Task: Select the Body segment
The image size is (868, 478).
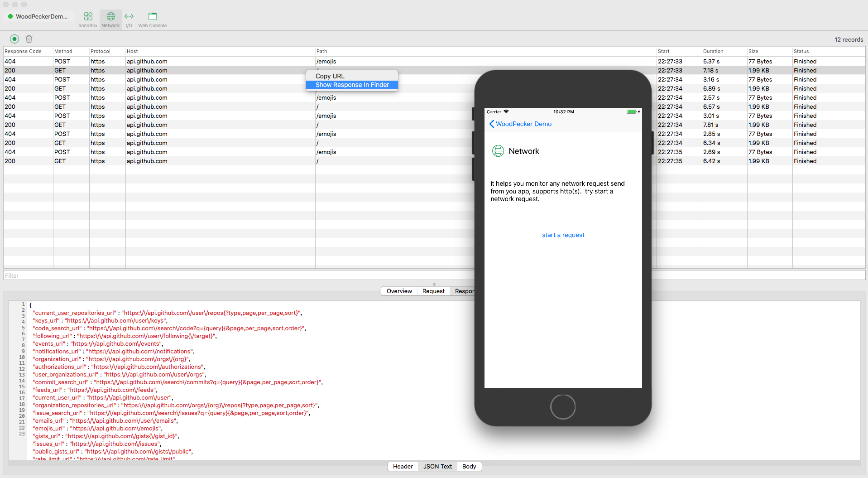Action: coord(469,466)
